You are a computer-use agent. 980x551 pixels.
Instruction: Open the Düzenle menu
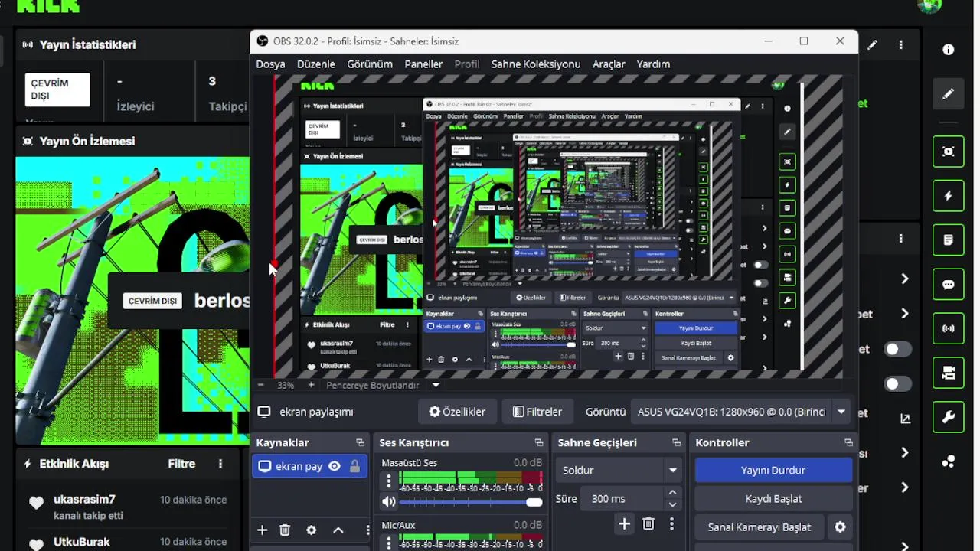[316, 64]
